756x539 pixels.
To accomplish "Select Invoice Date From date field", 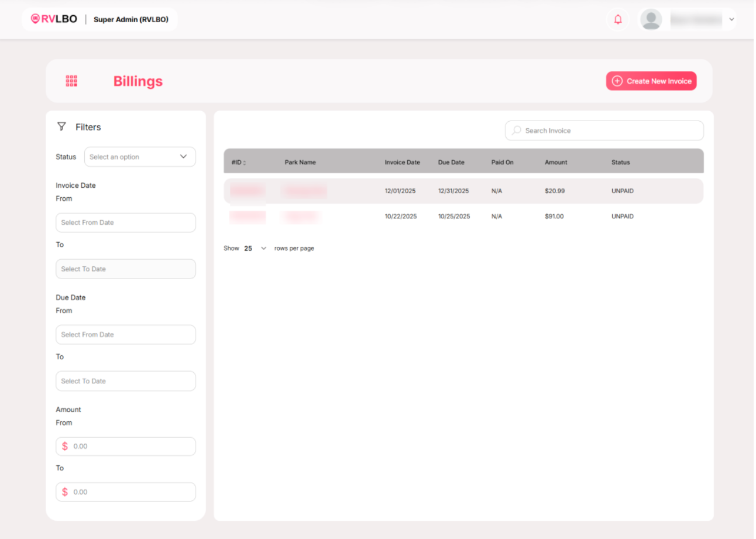I will pos(126,222).
